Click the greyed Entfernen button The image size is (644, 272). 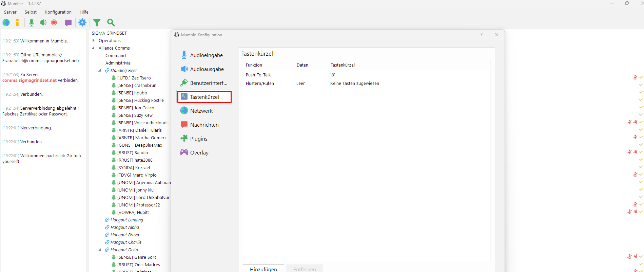(x=305, y=269)
